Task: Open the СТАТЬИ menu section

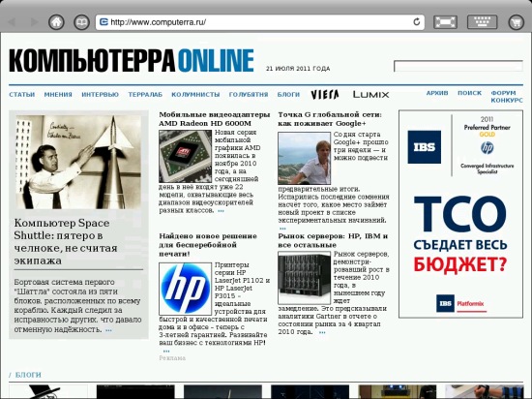Action: 22,94
